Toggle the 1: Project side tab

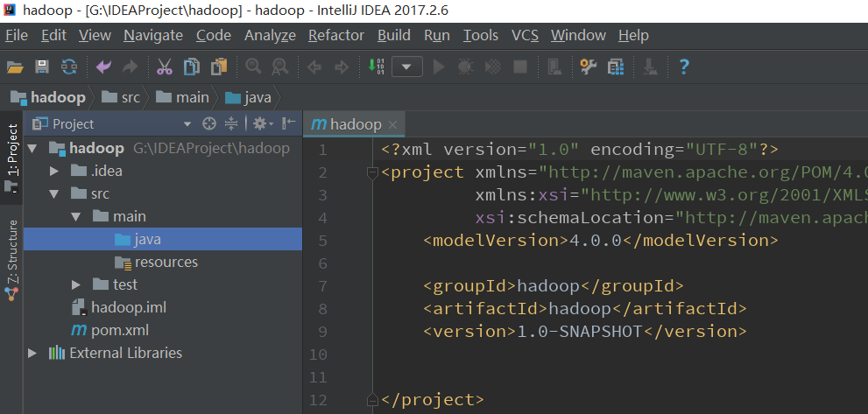coord(11,158)
